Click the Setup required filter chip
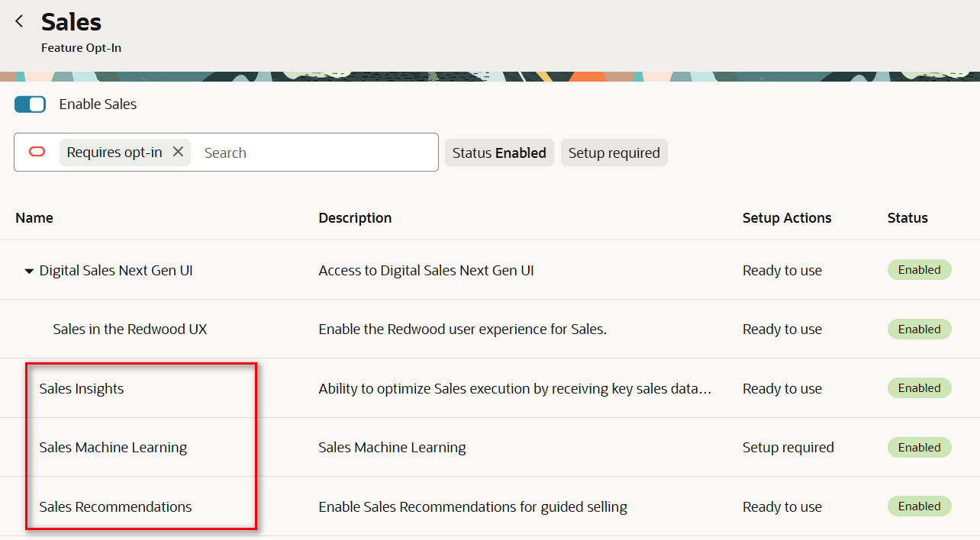Image resolution: width=980 pixels, height=540 pixels. [x=614, y=153]
